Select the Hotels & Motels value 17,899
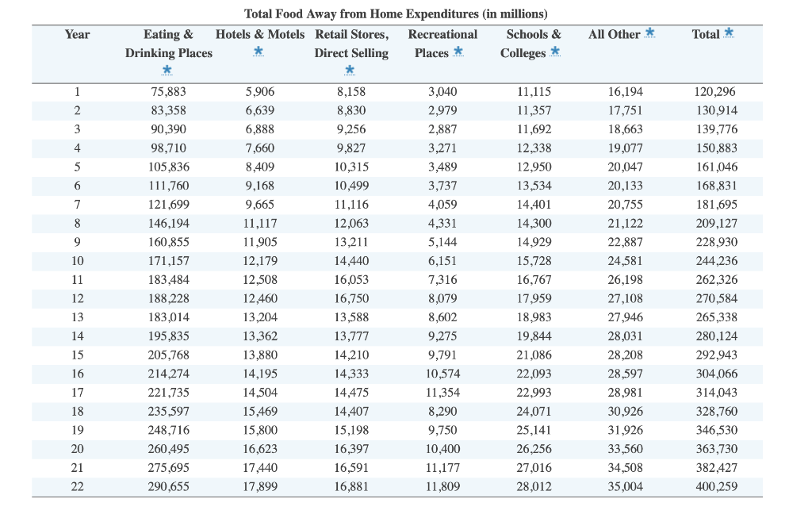The height and width of the screenshot is (518, 812). tap(260, 487)
